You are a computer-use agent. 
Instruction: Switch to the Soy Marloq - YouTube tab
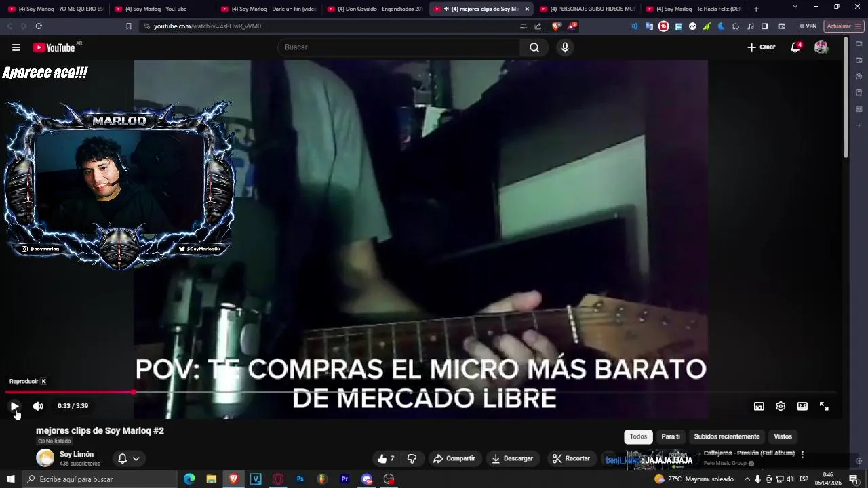point(161,9)
